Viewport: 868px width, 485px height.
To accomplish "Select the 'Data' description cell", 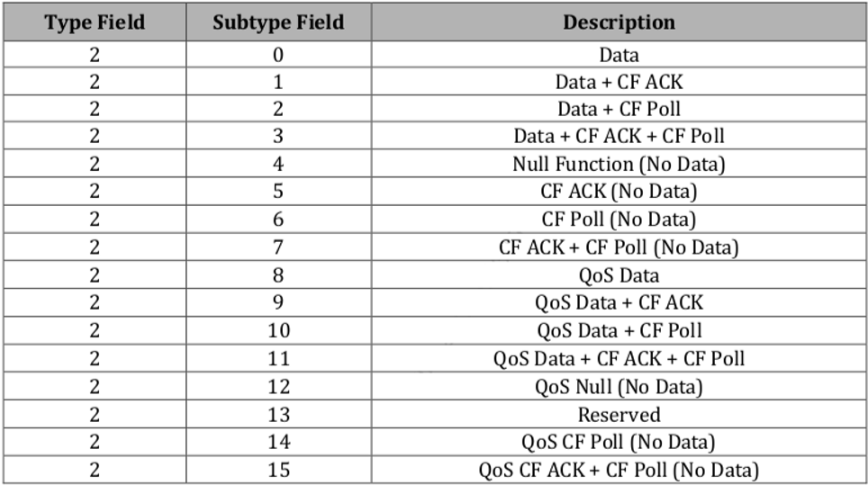I will coord(619,54).
